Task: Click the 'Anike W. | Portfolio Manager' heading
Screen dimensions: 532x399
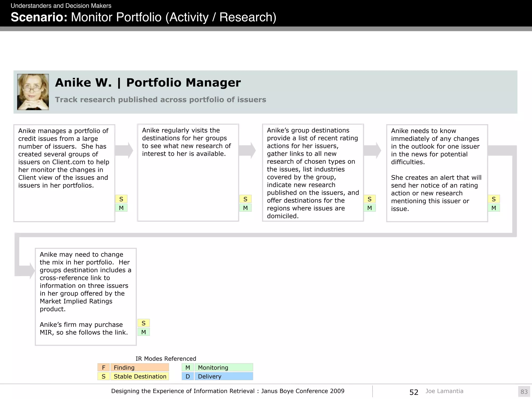Action: pos(148,83)
